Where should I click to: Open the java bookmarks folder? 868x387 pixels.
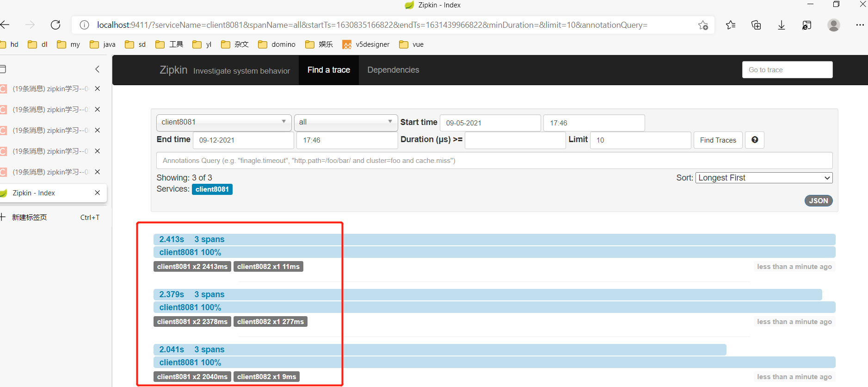click(103, 44)
